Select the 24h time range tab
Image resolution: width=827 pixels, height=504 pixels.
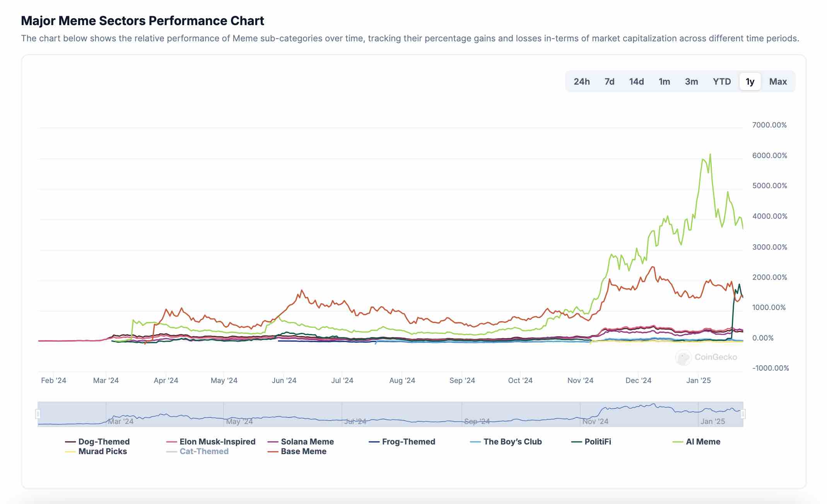[581, 82]
